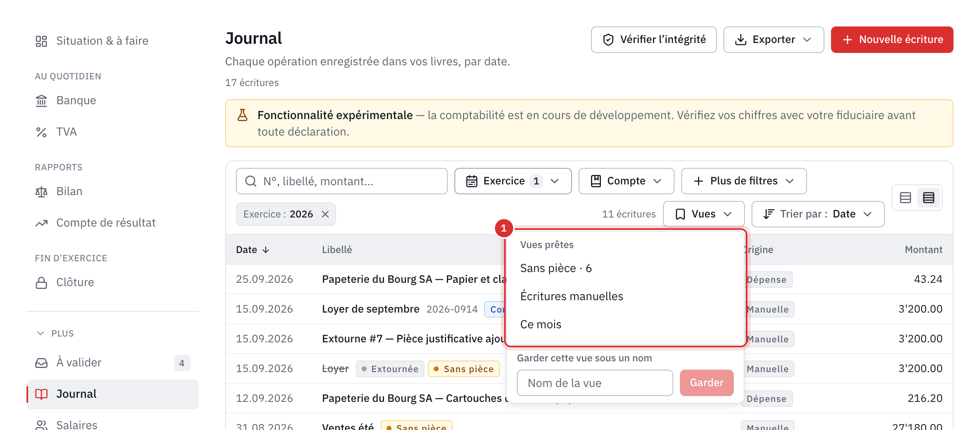The height and width of the screenshot is (430, 980).
Task: Open Situation & à faire dashboard
Action: point(113,41)
